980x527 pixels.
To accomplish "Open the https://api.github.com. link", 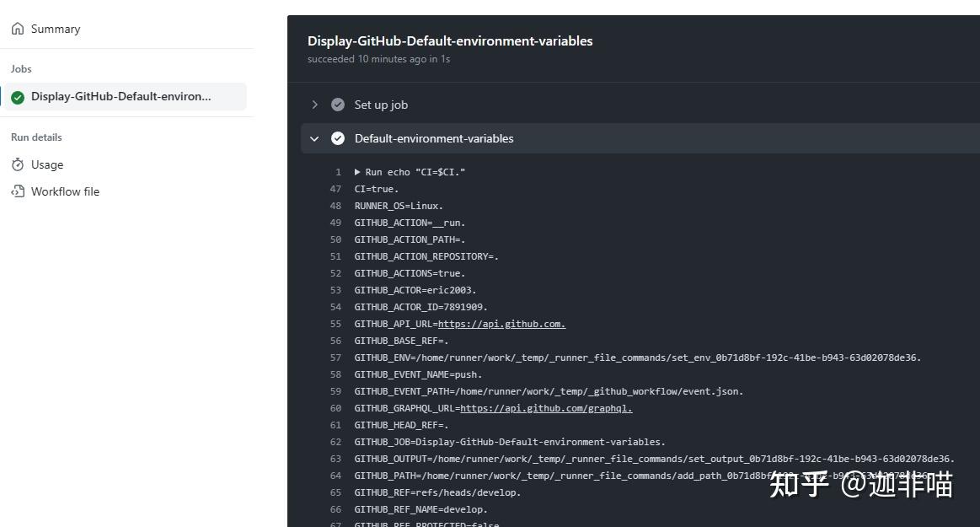I will coord(502,324).
